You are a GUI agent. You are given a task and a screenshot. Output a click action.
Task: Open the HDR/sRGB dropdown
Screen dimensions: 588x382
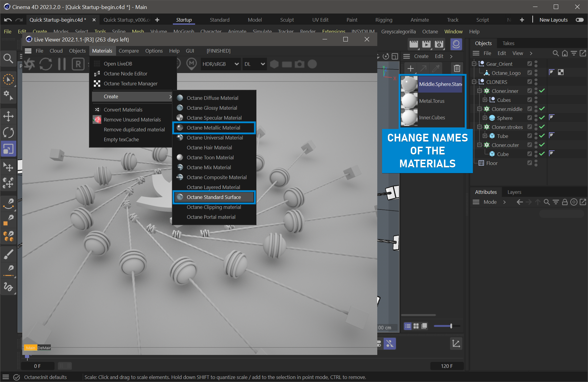(x=220, y=64)
